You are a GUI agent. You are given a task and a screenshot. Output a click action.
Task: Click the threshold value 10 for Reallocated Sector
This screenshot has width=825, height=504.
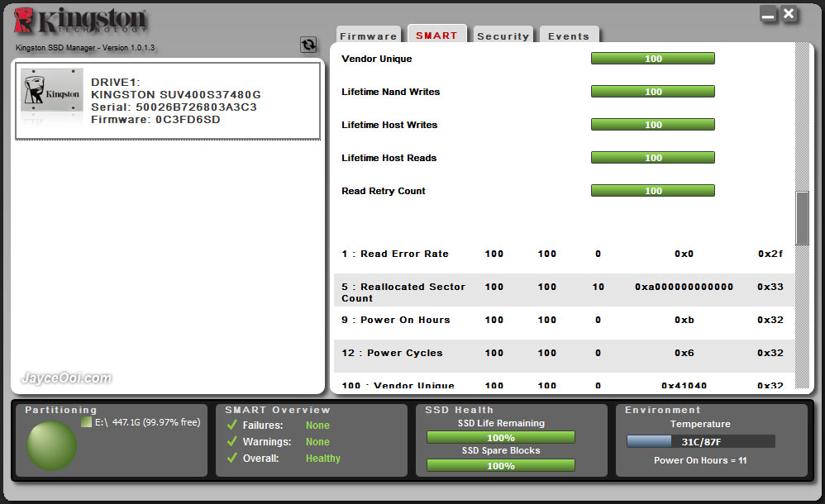(598, 287)
